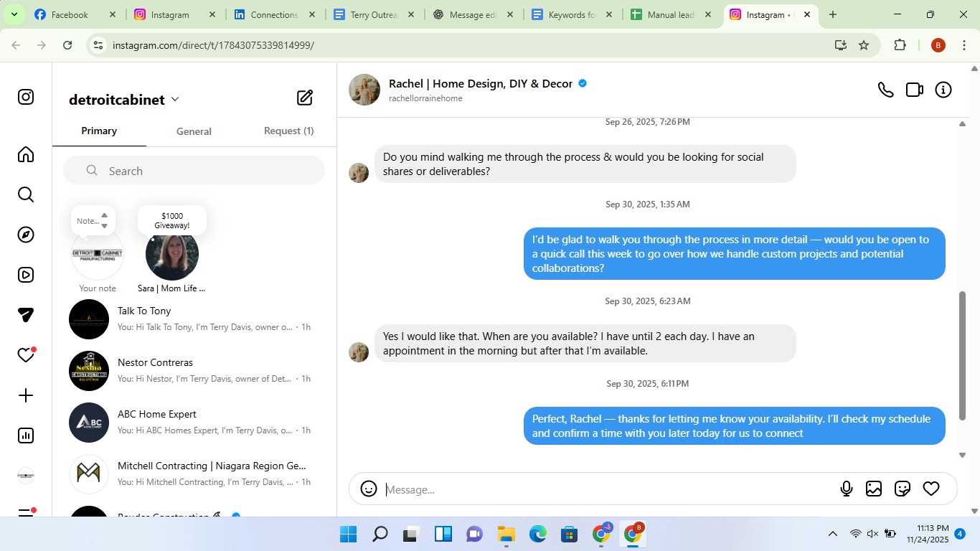Compose a new message using pencil icon
The width and height of the screenshot is (980, 551).
tap(305, 98)
